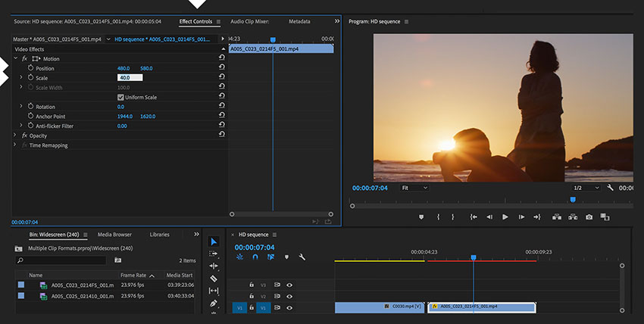The width and height of the screenshot is (644, 324).
Task: Uncheck the Uniform Scale checkbox
Action: (x=120, y=97)
